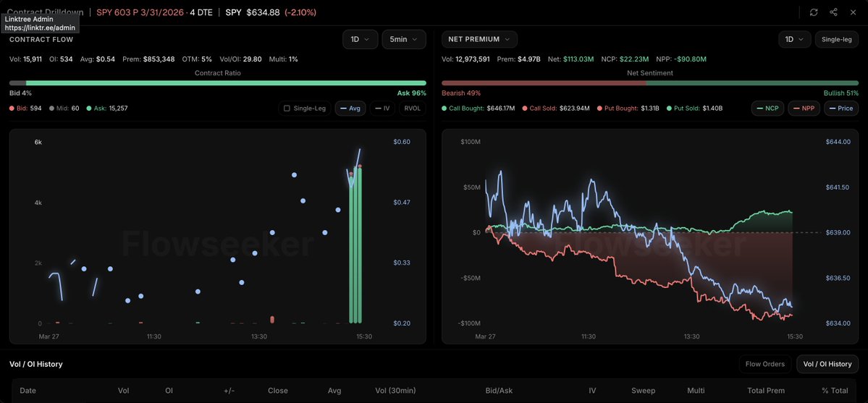The width and height of the screenshot is (868, 403).
Task: Click the % Total column header
Action: (x=835, y=391)
